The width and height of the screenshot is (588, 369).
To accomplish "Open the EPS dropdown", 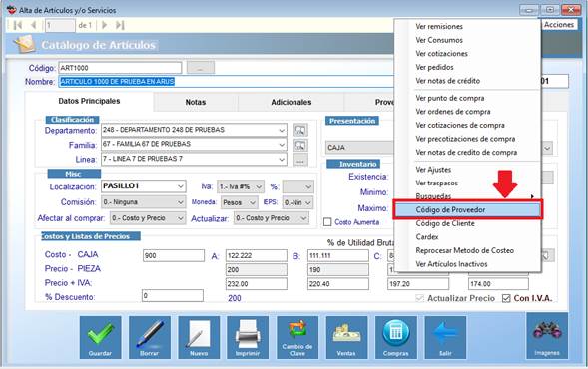I will 308,203.
